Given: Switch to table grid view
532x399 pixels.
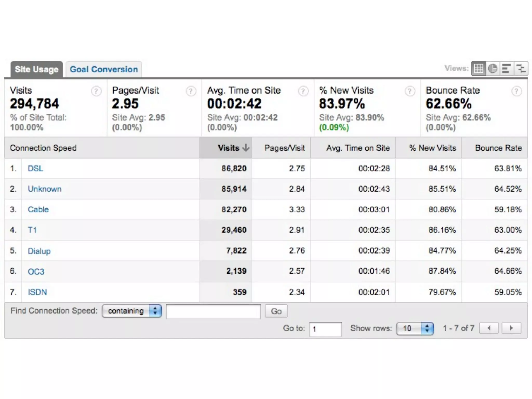Looking at the screenshot, I should pos(478,69).
